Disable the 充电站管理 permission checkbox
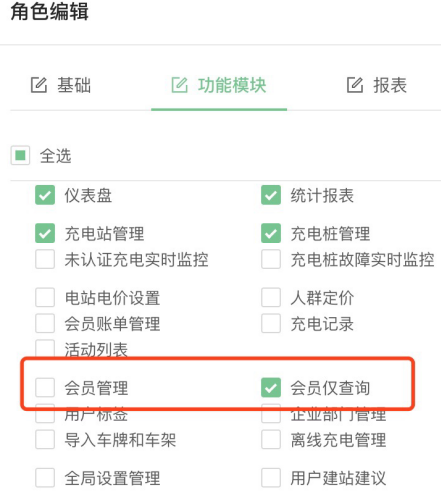This screenshot has width=441, height=499. tap(45, 233)
